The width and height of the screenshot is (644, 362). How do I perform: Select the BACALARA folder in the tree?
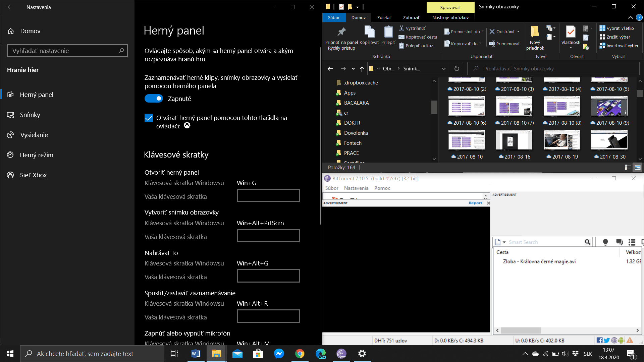356,103
